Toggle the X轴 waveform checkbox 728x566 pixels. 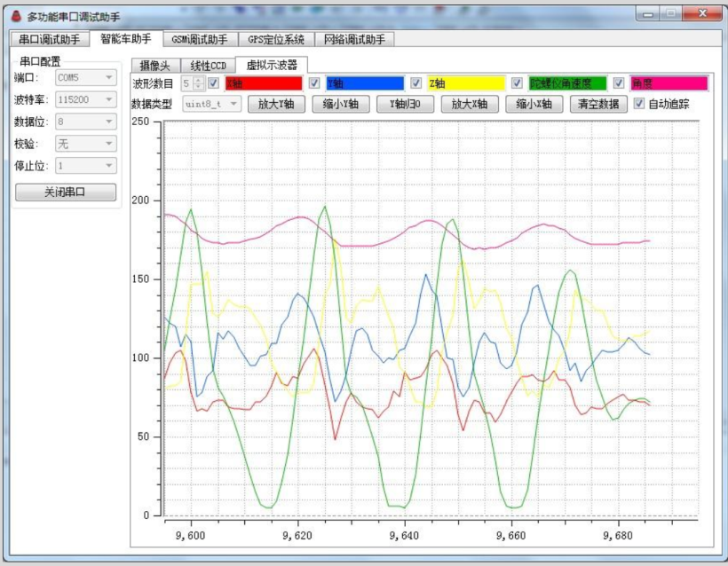pyautogui.click(x=214, y=83)
